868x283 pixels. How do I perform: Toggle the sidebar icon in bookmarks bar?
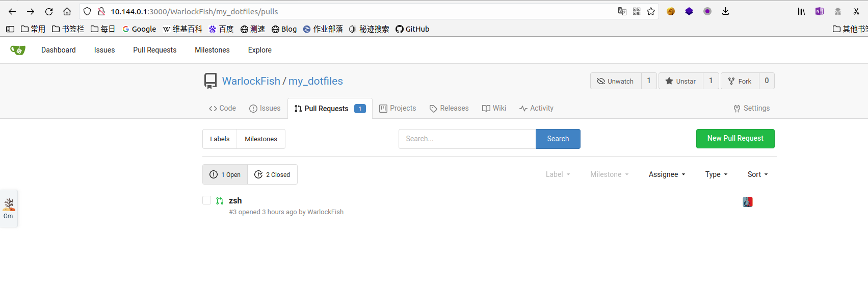[10, 29]
